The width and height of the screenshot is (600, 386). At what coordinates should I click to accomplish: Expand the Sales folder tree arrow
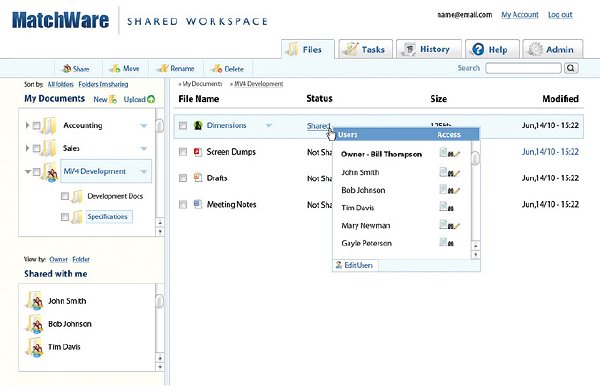(27, 148)
